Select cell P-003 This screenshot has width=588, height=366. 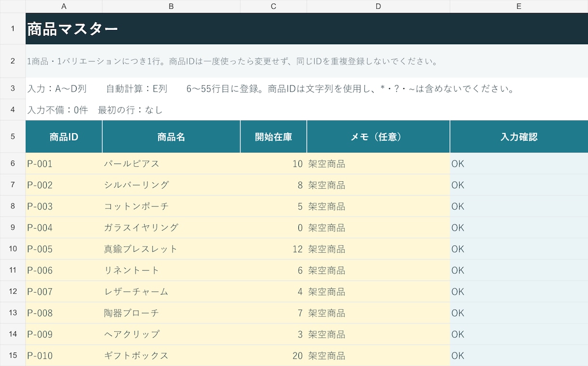click(x=64, y=206)
